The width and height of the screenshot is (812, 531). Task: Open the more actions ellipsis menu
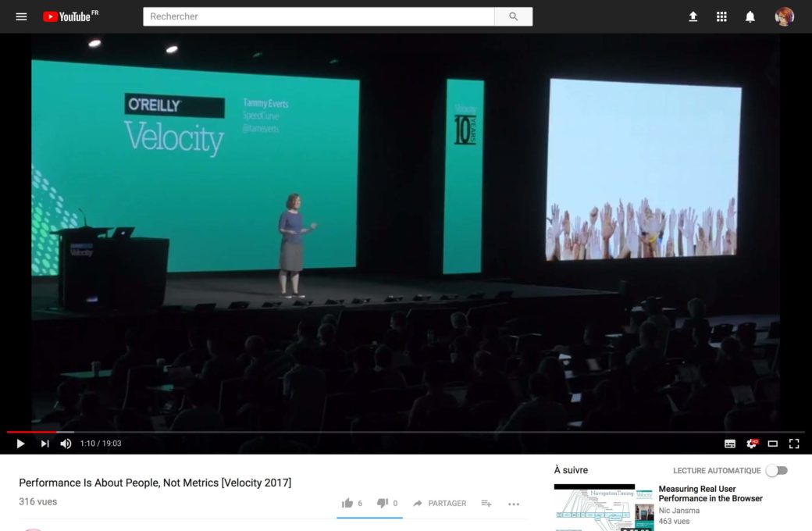pos(514,504)
